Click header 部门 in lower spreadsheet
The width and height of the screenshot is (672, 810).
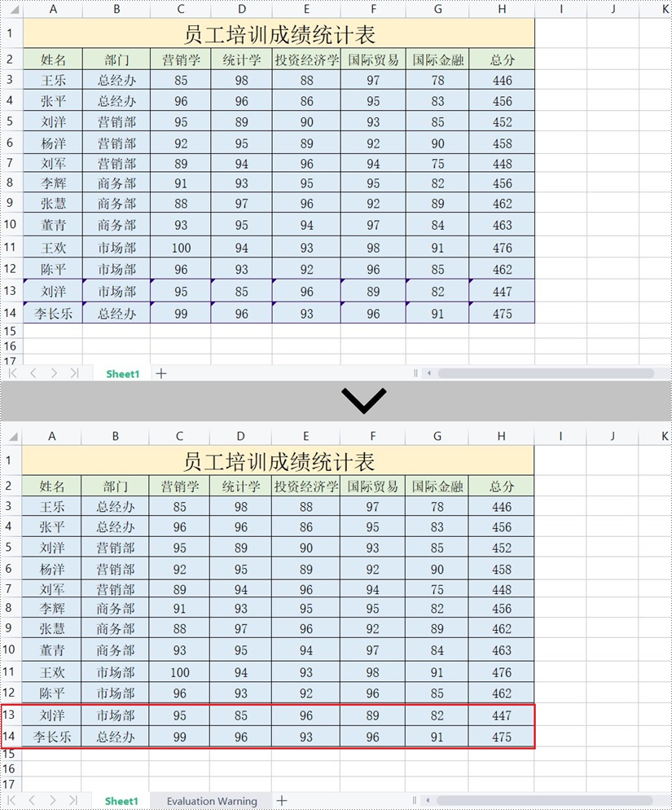[x=115, y=486]
